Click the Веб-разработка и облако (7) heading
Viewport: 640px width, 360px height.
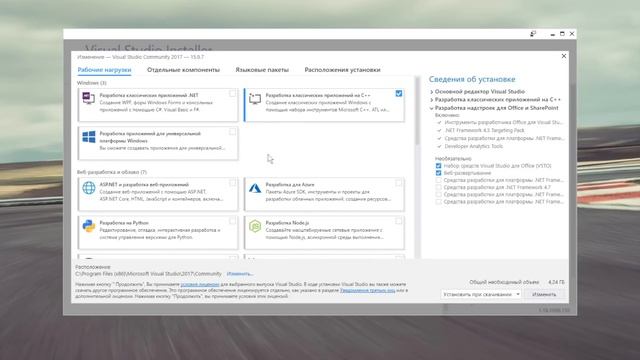(112, 172)
